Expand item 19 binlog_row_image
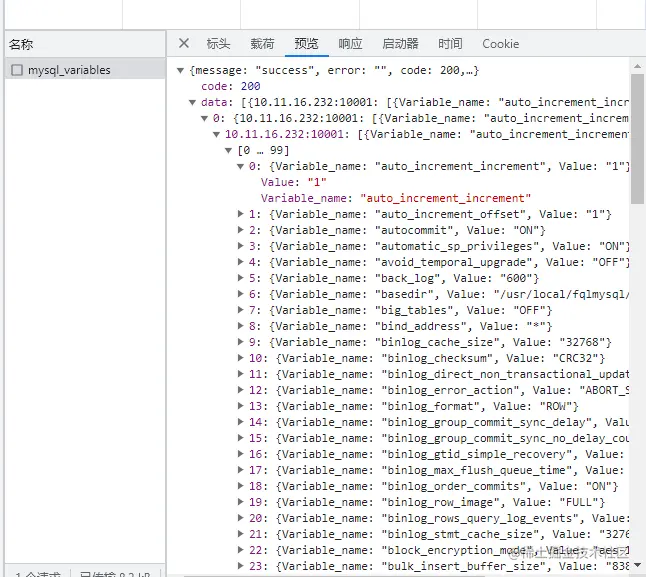Screen dimensions: 646x577 click(x=240, y=502)
